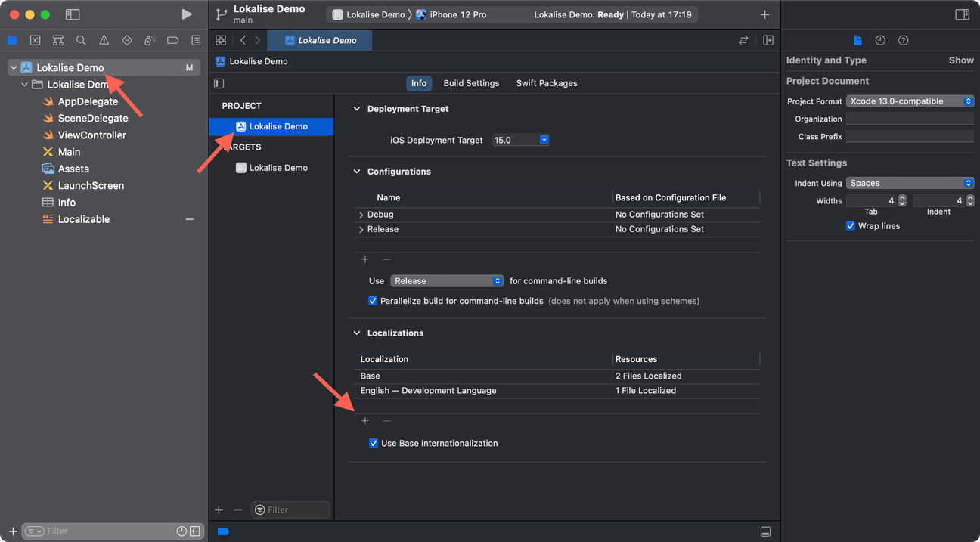Open the Breakpoint navigator
Image resolution: width=980 pixels, height=542 pixels.
click(x=171, y=40)
